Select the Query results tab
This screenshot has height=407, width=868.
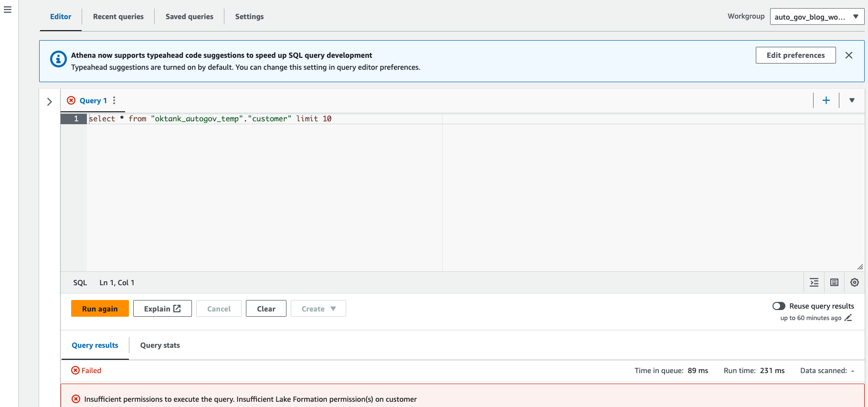coord(95,345)
